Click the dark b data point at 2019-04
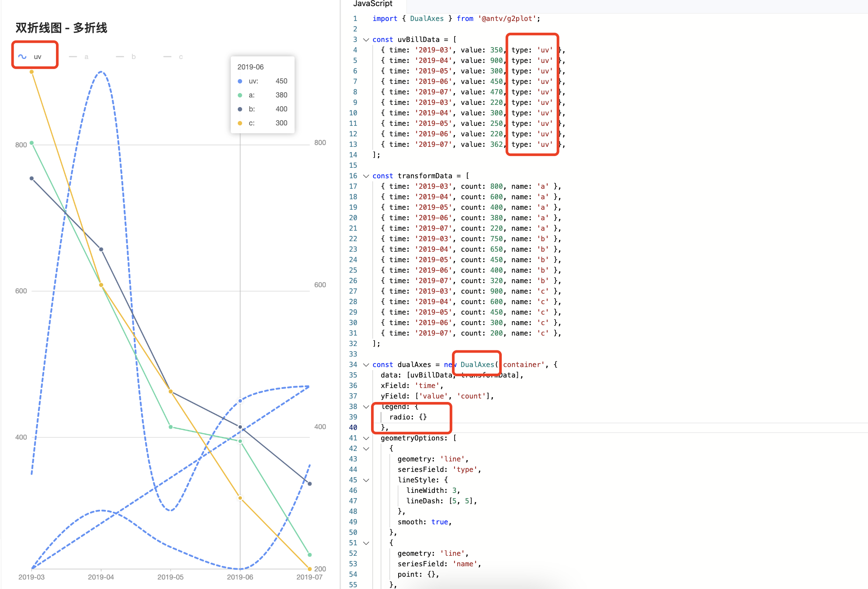 [101, 249]
